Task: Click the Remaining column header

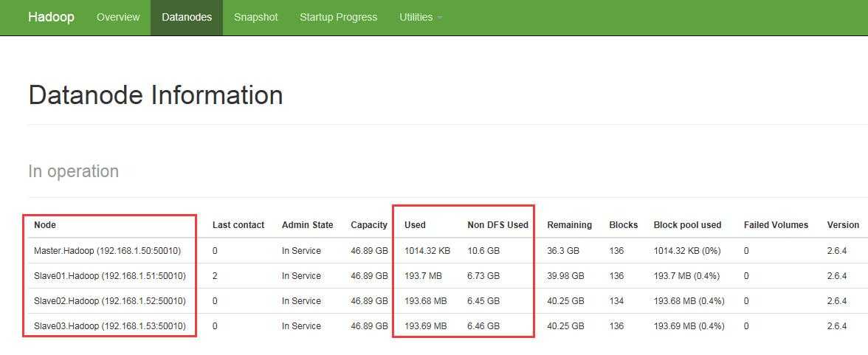Action: (x=569, y=225)
